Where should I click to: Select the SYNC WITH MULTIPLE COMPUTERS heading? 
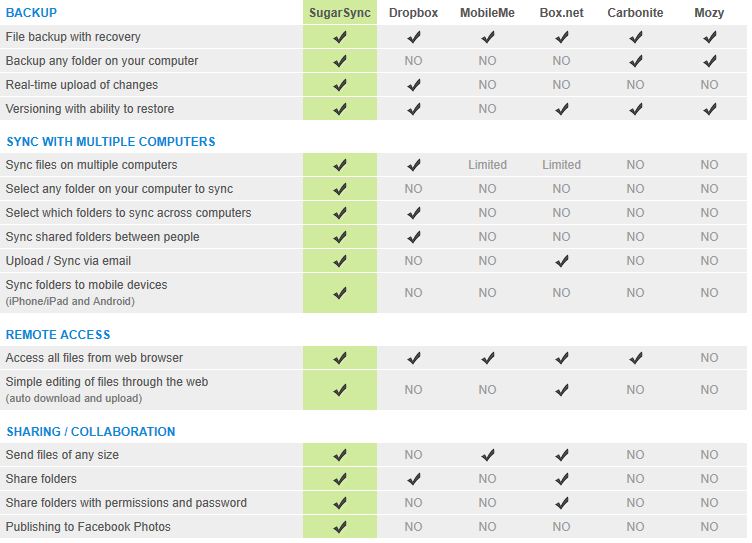point(110,142)
